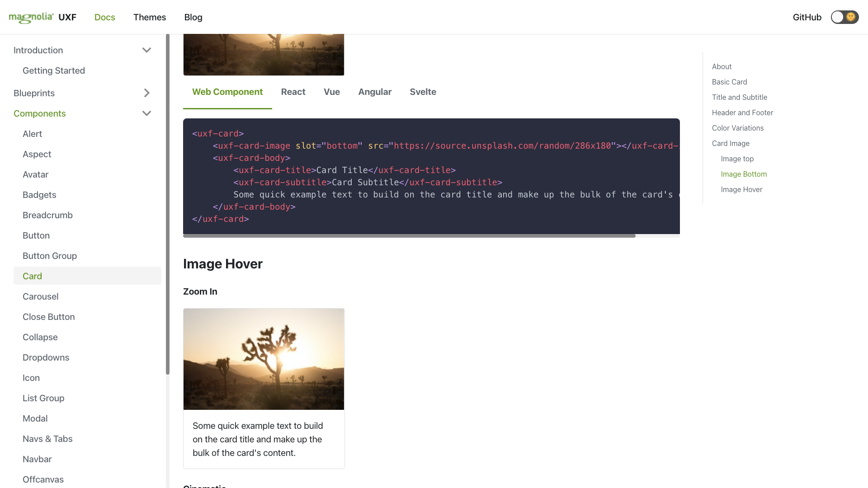Open the GitHub link

click(807, 17)
